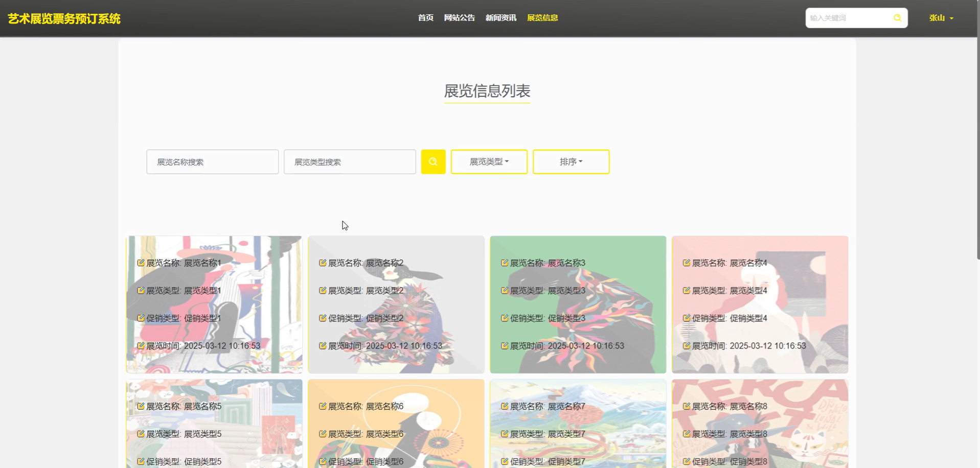Click the edit icon before 展览名称3
980x468 pixels.
505,263
